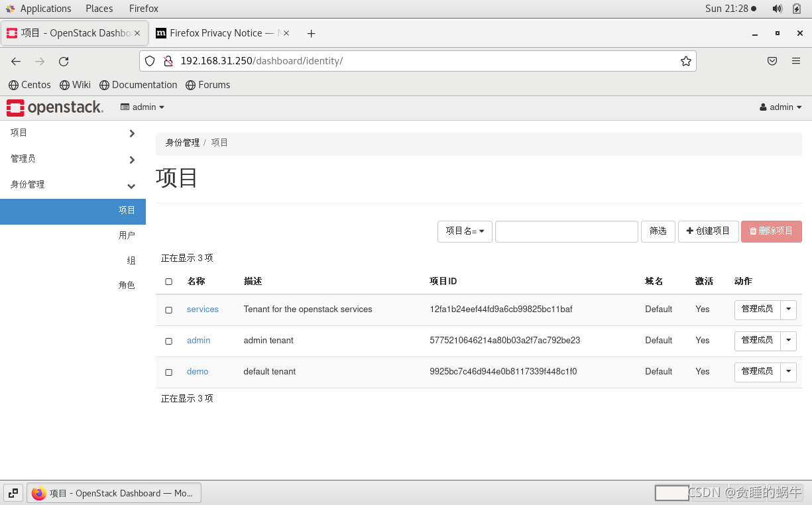Click inside the project filter input field
This screenshot has height=505, width=812.
566,231
